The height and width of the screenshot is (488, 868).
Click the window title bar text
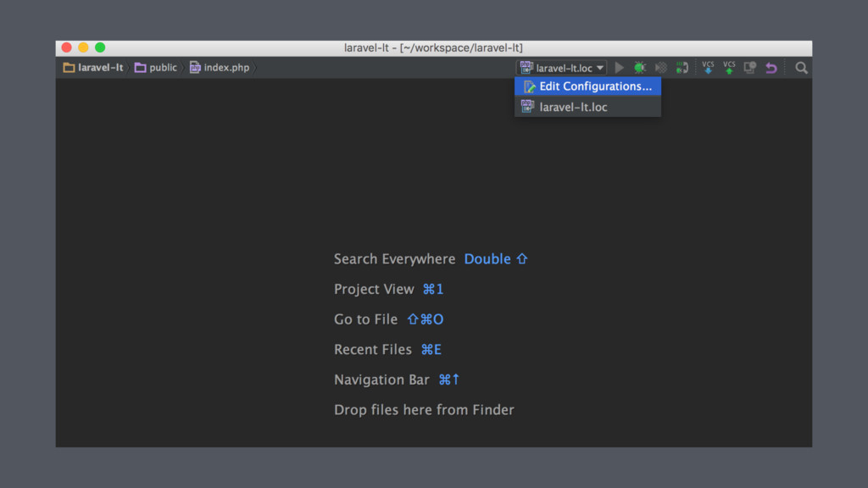433,47
